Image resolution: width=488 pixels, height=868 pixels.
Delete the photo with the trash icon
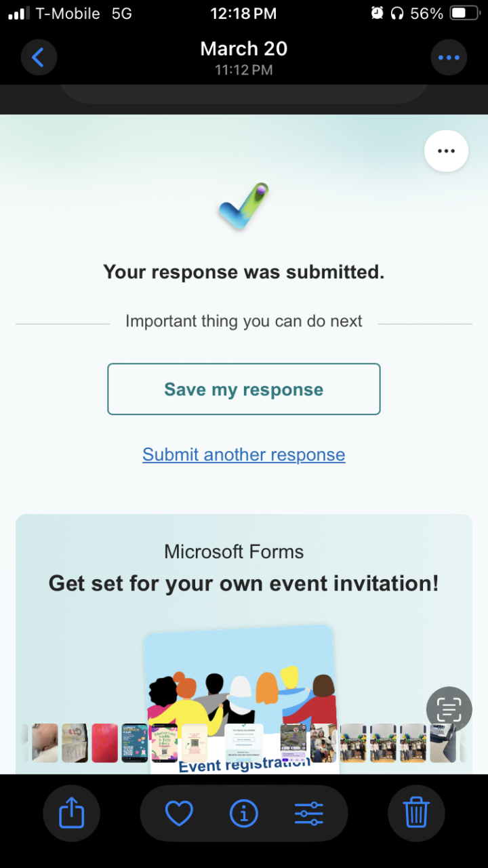[x=416, y=812]
